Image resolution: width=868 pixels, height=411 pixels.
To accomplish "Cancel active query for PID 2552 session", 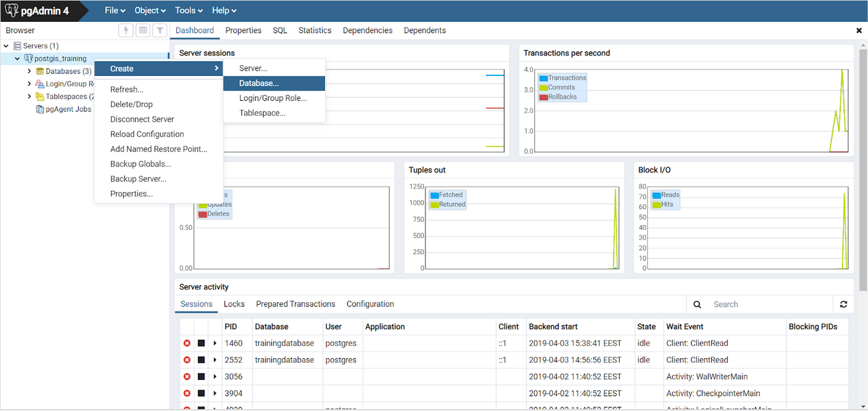I will [201, 360].
